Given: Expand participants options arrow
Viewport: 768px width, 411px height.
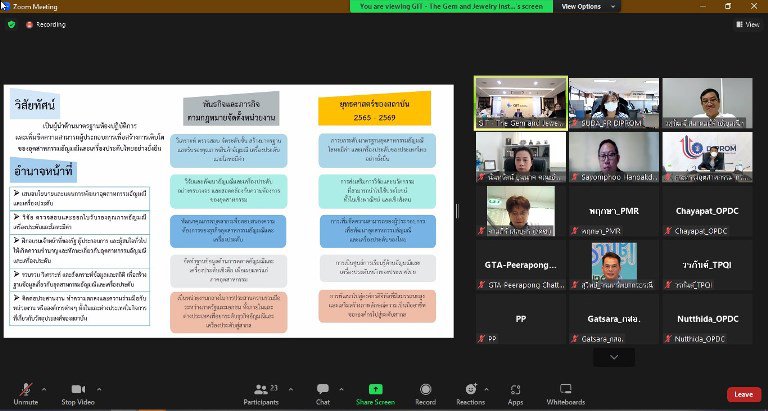Looking at the screenshot, I should tap(291, 389).
